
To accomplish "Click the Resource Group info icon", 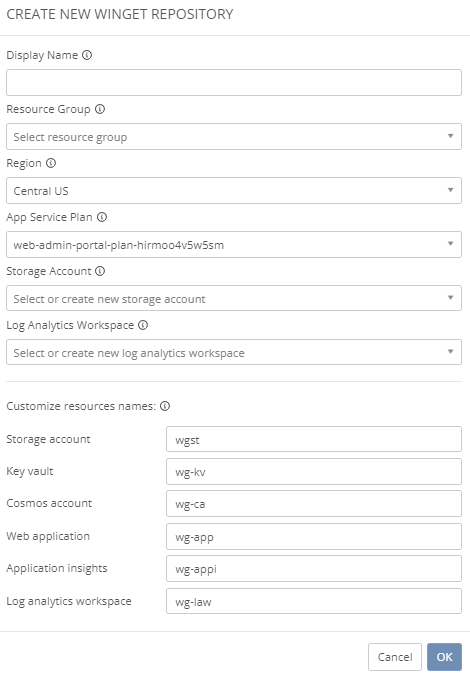I will click(x=100, y=109).
